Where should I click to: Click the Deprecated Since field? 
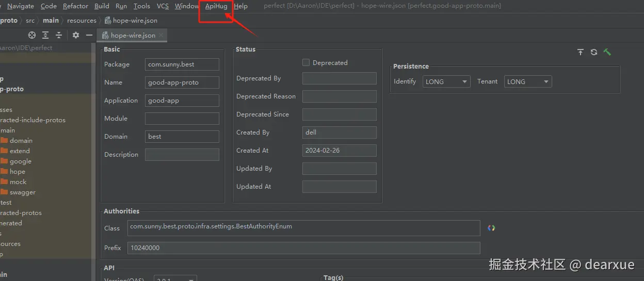point(340,114)
